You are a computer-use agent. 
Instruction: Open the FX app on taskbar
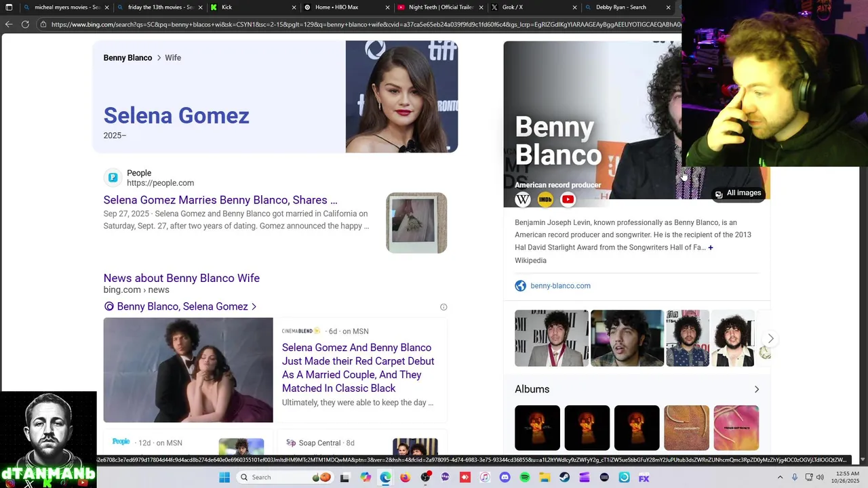click(x=644, y=477)
